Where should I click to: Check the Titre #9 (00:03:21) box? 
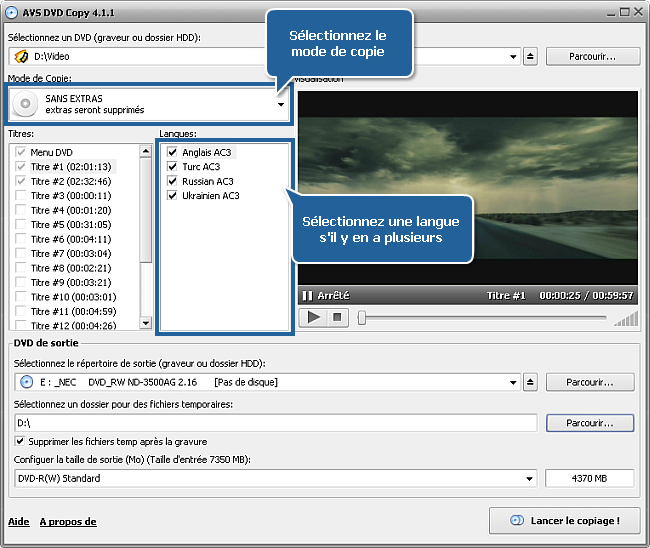20,282
